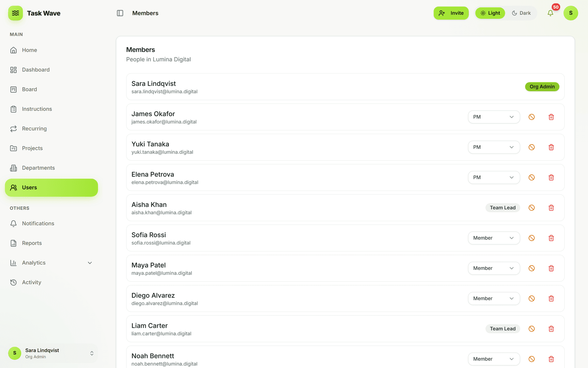Open Notifications in sidebar

pyautogui.click(x=51, y=223)
